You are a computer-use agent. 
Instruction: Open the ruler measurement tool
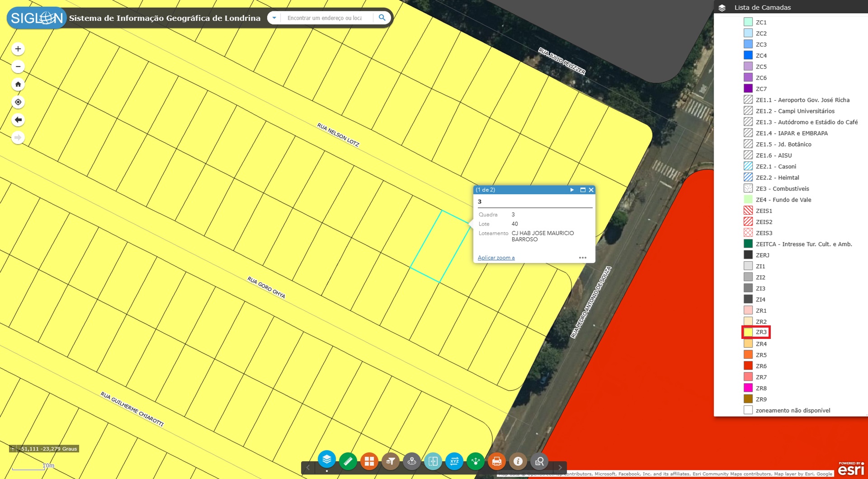(x=348, y=461)
